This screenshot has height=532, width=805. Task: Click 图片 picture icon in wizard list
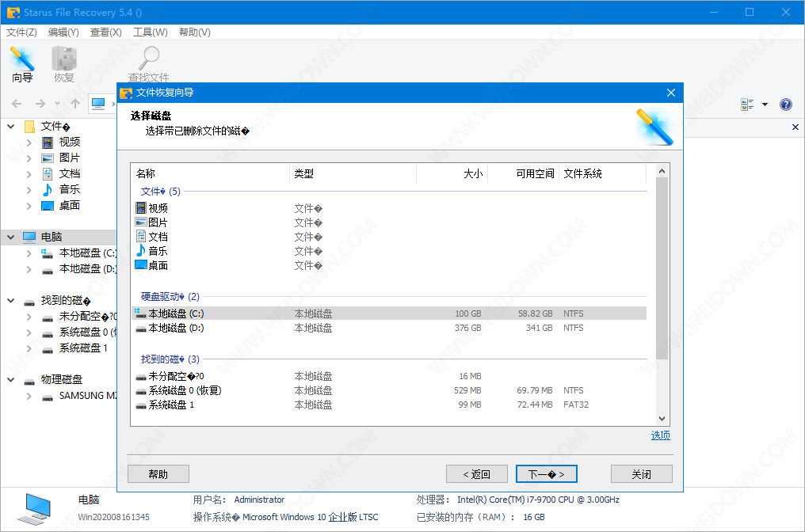point(141,222)
